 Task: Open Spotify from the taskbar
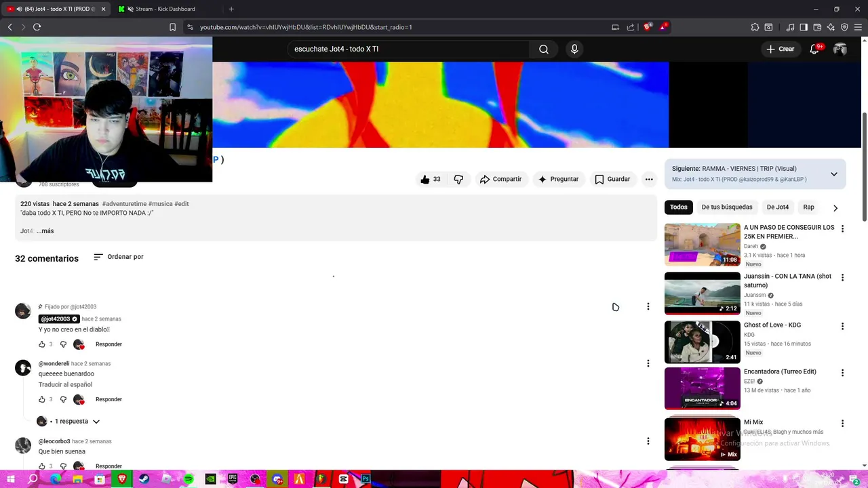tap(189, 479)
